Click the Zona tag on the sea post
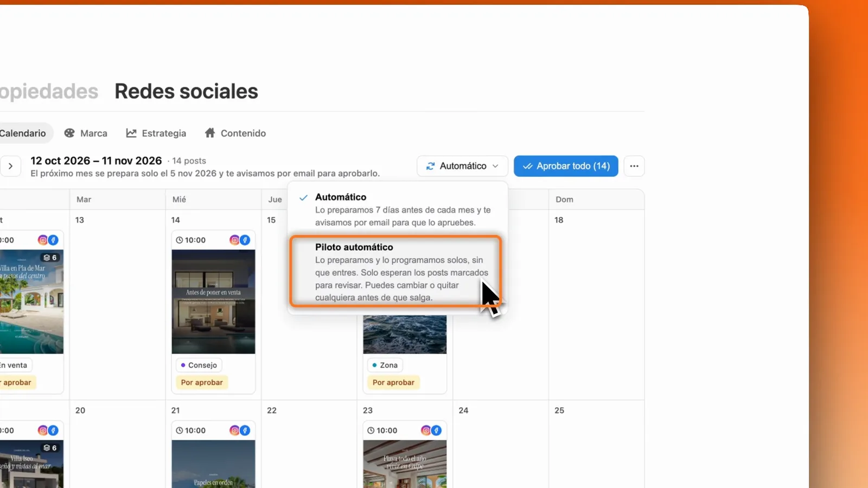This screenshot has height=488, width=868. [x=385, y=365]
